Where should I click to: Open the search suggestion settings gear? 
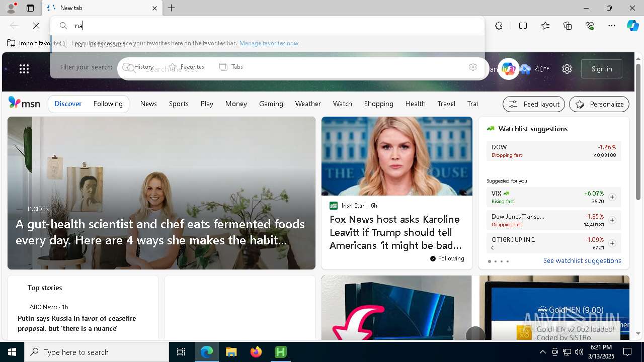(473, 67)
